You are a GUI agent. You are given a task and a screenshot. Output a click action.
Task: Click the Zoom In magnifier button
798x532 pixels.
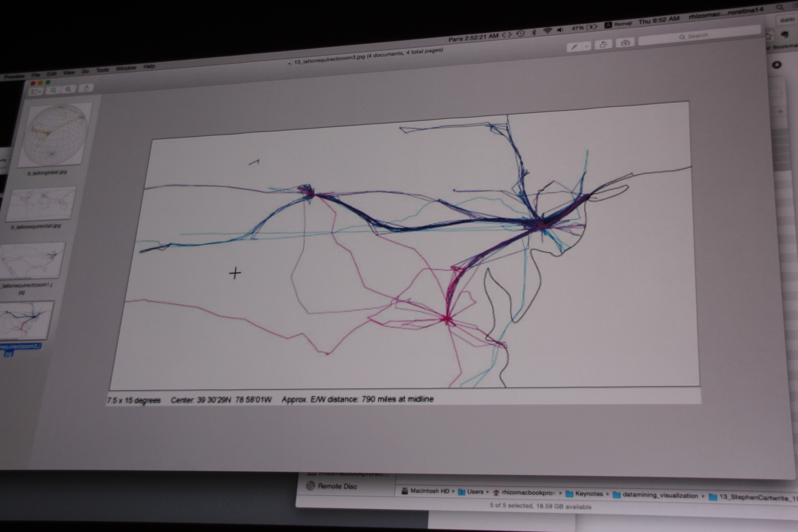tap(69, 89)
